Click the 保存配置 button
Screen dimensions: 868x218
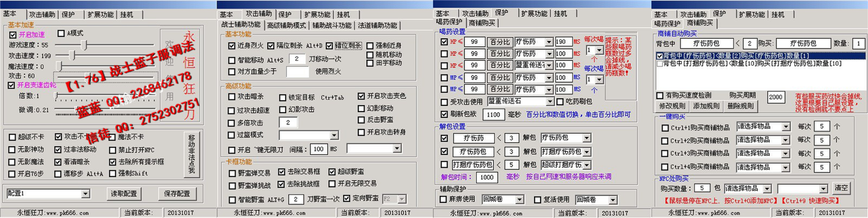tap(177, 194)
